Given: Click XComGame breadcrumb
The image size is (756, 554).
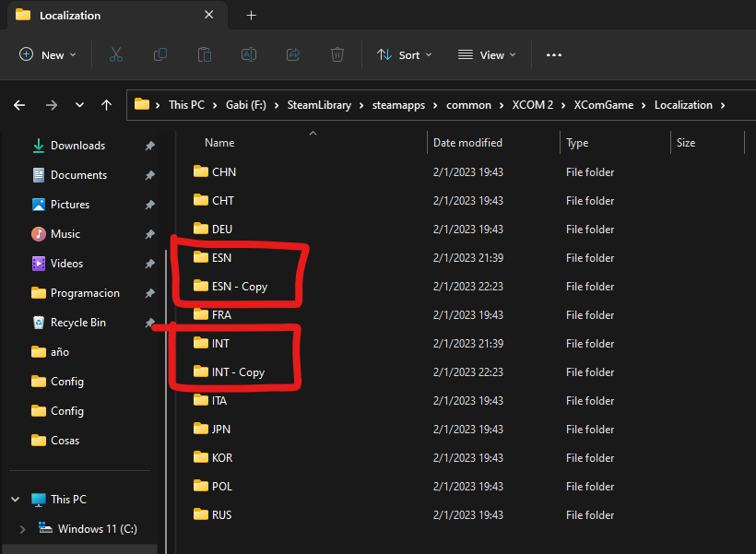Looking at the screenshot, I should pos(604,105).
